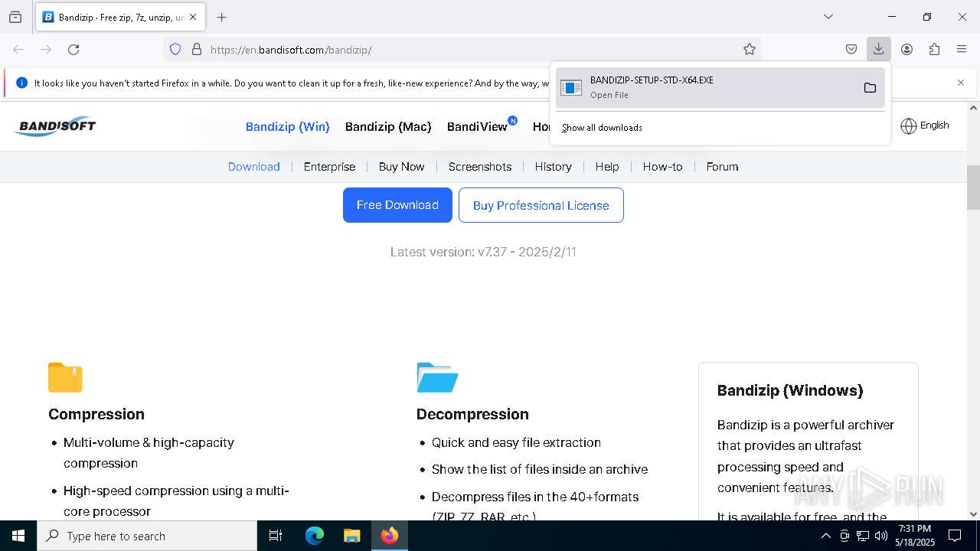This screenshot has width=980, height=551.
Task: Change language via English globe selector
Action: (x=925, y=126)
